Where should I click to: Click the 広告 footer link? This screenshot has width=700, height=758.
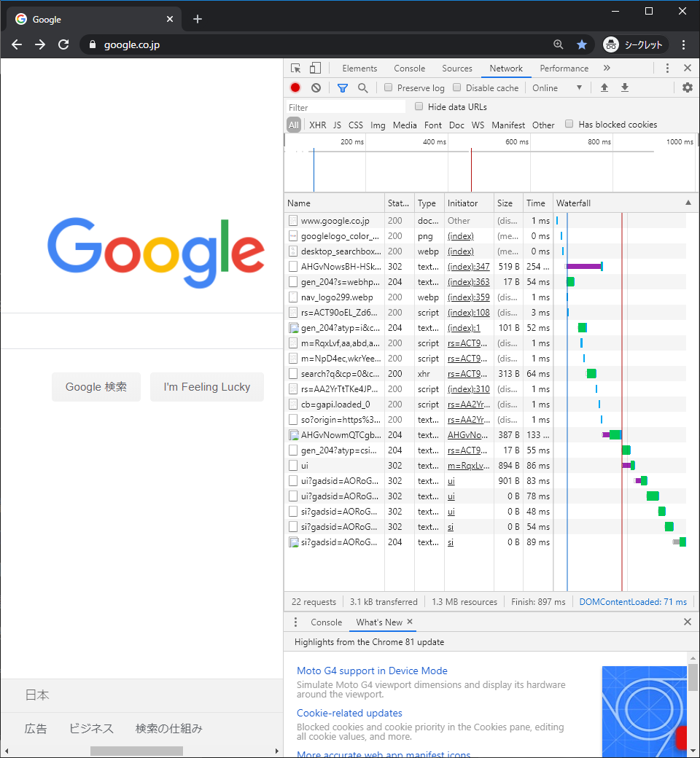36,729
